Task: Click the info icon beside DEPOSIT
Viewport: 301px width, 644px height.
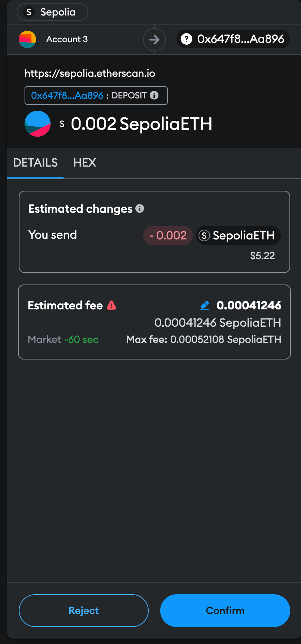Action: point(154,95)
